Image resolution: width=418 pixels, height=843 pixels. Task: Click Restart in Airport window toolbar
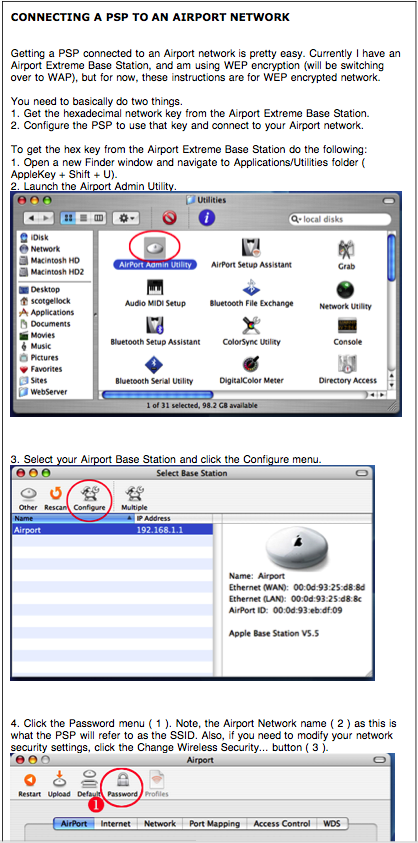[x=30, y=784]
